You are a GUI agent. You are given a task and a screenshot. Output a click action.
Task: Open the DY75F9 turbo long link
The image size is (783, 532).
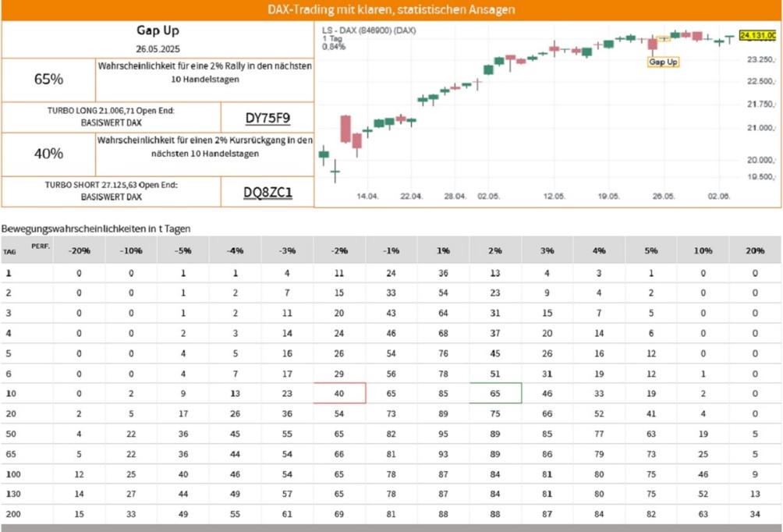[267, 118]
